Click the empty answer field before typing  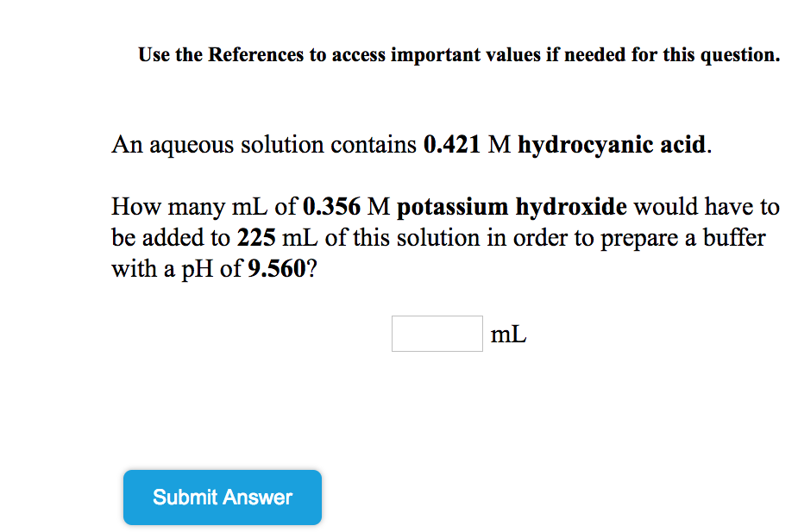point(437,333)
